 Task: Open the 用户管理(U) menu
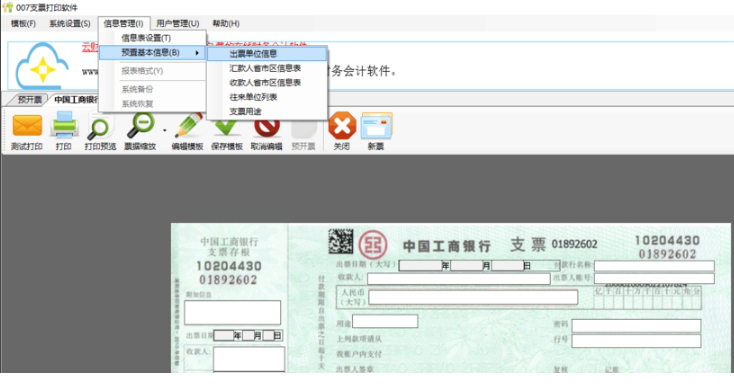coord(177,23)
